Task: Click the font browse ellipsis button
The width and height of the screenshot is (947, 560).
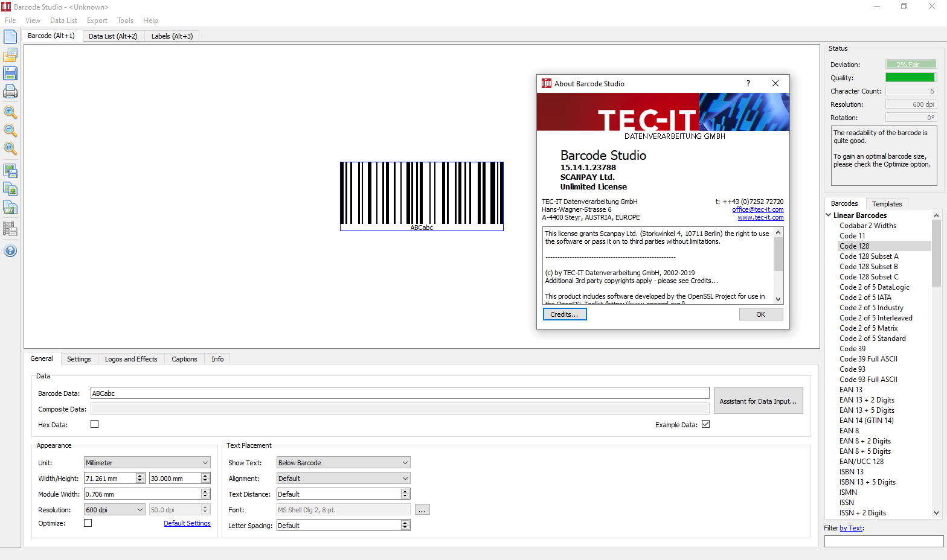Action: point(422,510)
